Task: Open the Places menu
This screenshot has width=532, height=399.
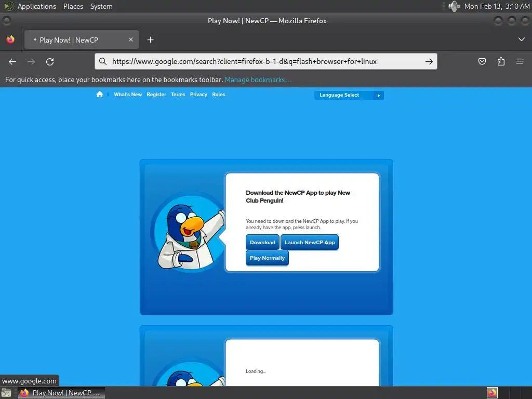Action: pos(73,6)
